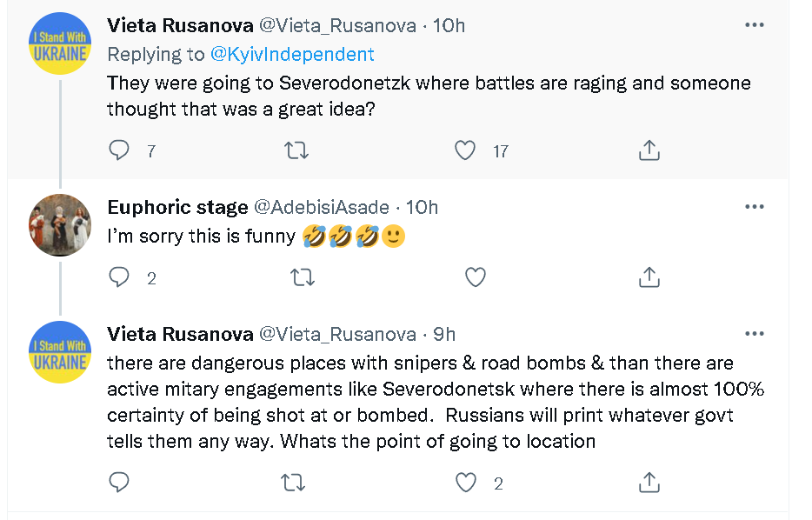Screen dimensions: 812x520
Task: Like the tweet with 2 likes
Action: (x=467, y=483)
